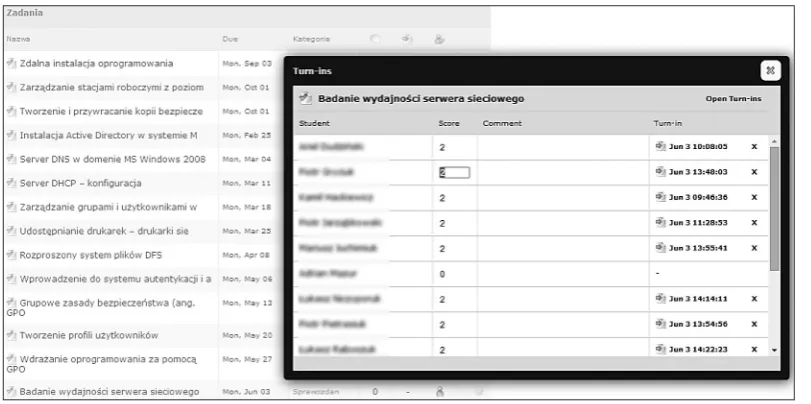Open the turn-in file from Jun 3 09:46:36
This screenshot has height=404, width=811.
(660, 197)
